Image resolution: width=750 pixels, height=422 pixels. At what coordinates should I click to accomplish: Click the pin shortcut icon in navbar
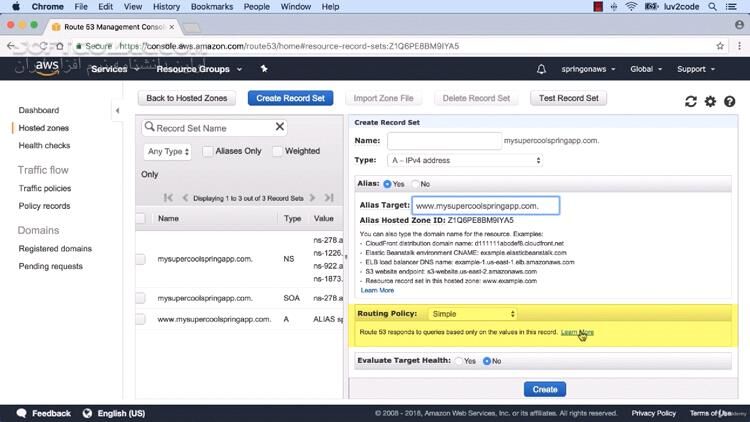point(264,69)
